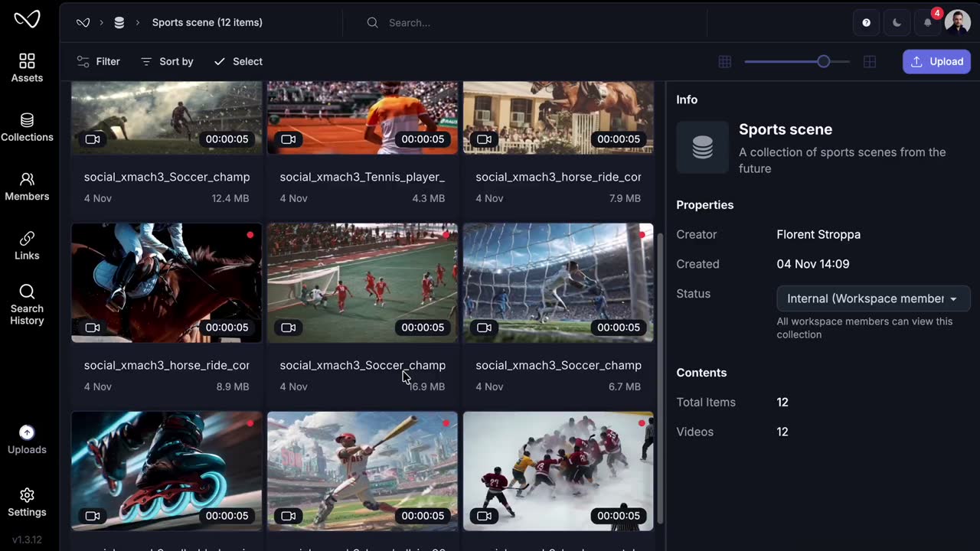980x551 pixels.
Task: Click the database icon in breadcrumb
Action: click(119, 23)
